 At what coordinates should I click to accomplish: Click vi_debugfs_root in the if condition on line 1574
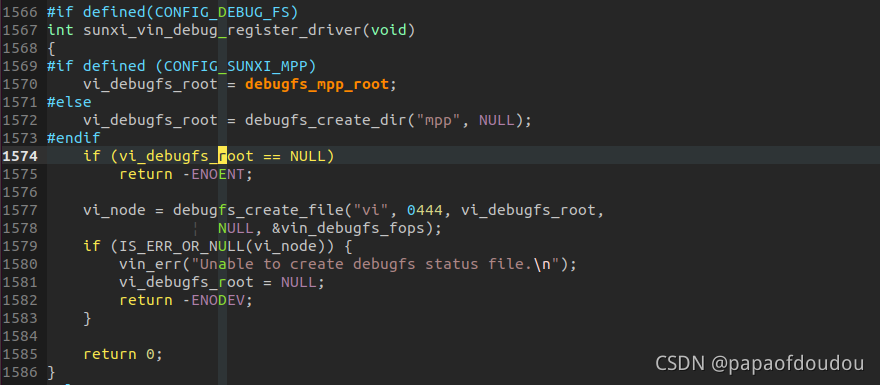tap(186, 156)
